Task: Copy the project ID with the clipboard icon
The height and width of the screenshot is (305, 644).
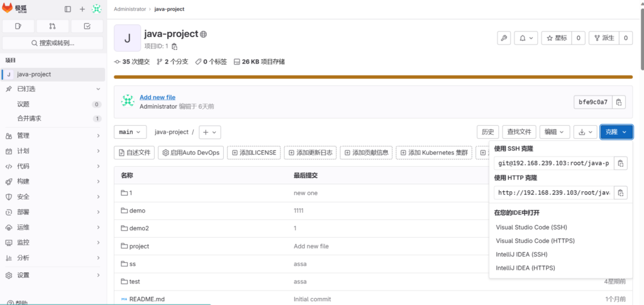Action: [x=174, y=47]
